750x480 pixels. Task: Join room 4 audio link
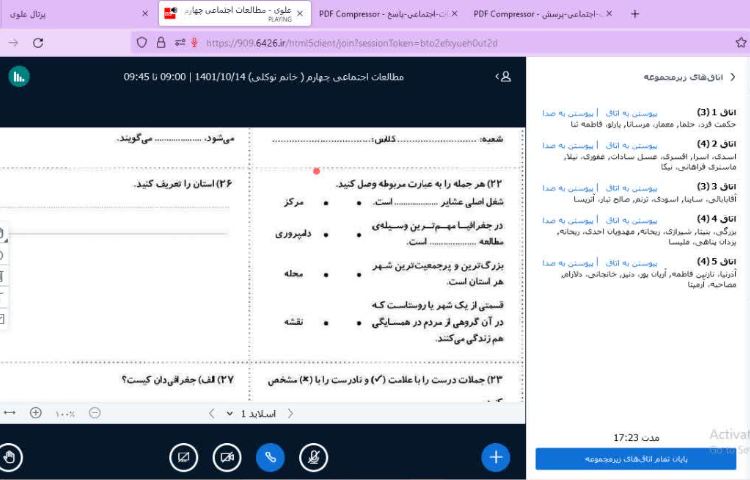568,220
